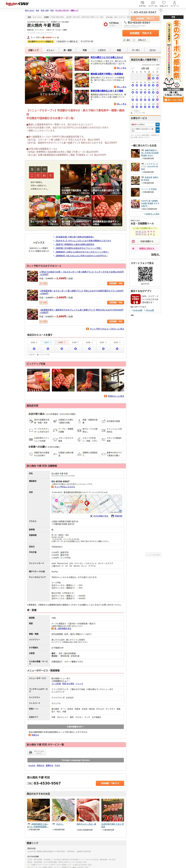Image resolution: width=186 pixels, height=868 pixels.
Task: Switch to English language version
Action: (x=32, y=765)
